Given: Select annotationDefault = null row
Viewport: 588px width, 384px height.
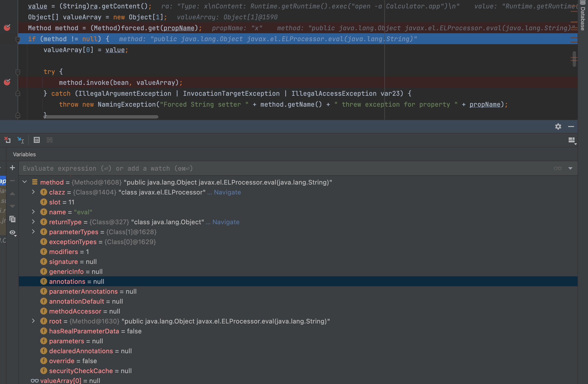Looking at the screenshot, I should (x=298, y=301).
